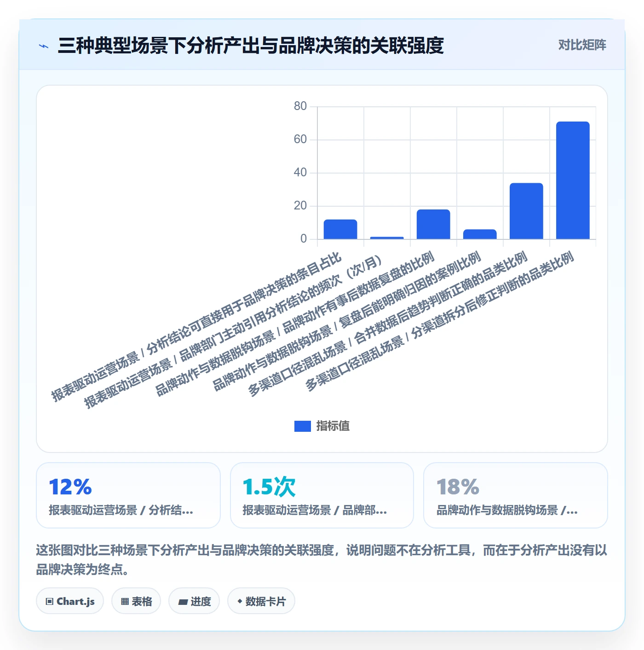The width and height of the screenshot is (644, 650).
Task: Click the Chart.js tag's square icon
Action: pyautogui.click(x=50, y=602)
